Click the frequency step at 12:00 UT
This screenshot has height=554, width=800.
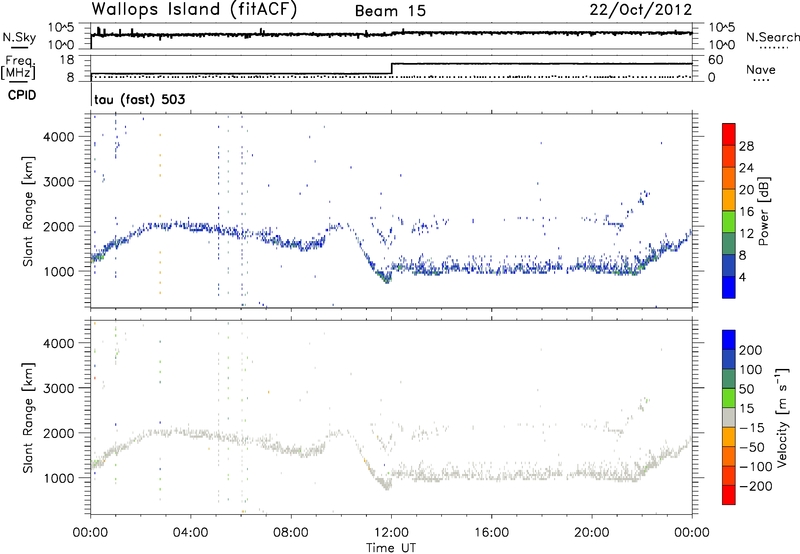391,69
